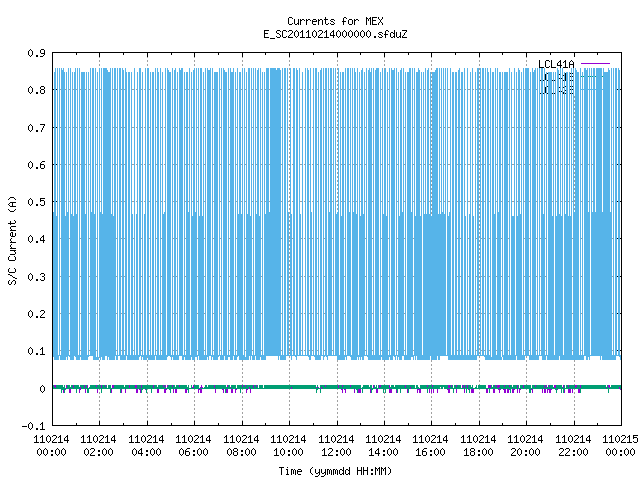
Task: Click the '110214 16:00' x-axis tick label
Action: [430, 446]
